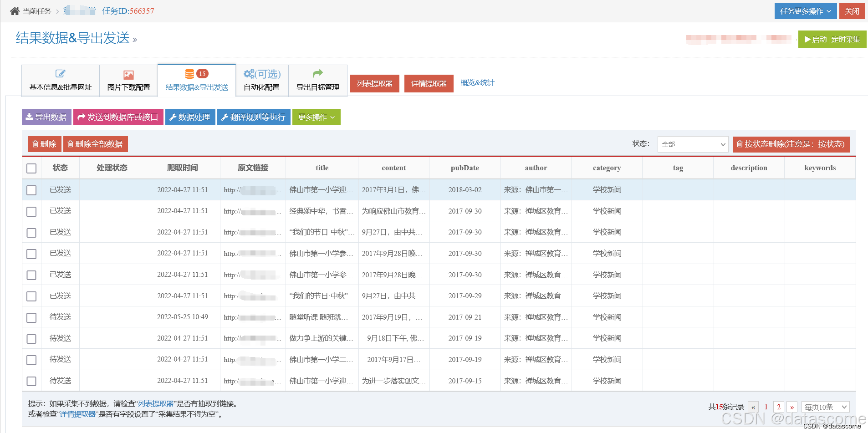This screenshot has width=868, height=433.
Task: Open the 每页10条 page size dropdown
Action: pos(826,407)
